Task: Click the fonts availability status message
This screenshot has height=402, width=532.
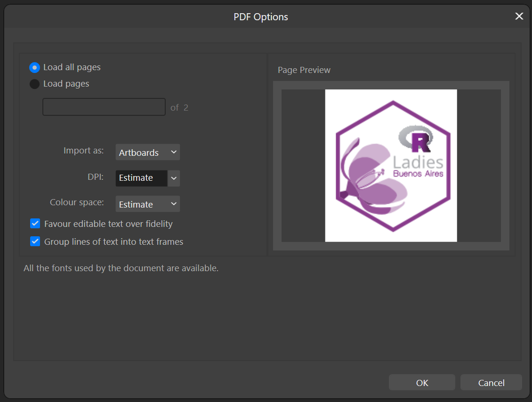Action: click(x=121, y=268)
